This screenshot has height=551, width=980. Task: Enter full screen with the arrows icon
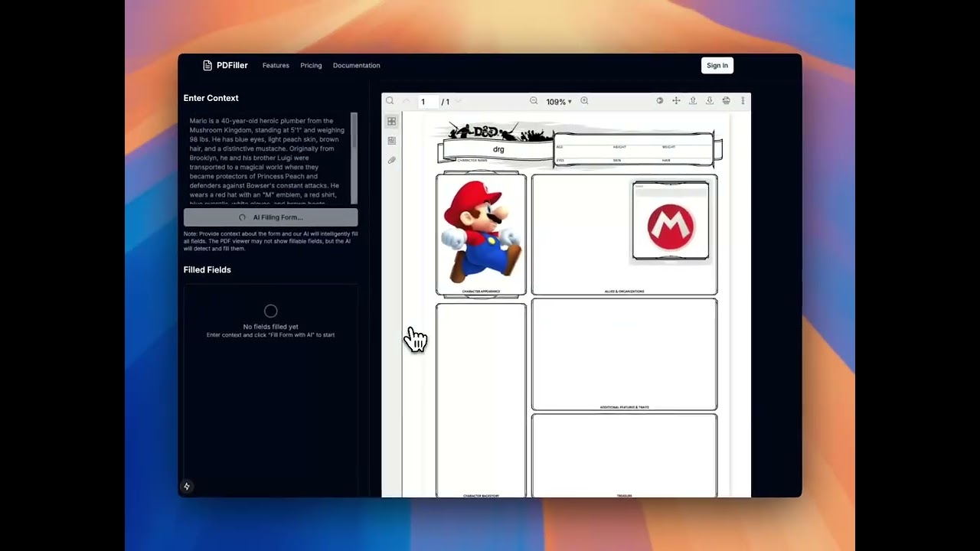[x=676, y=101]
